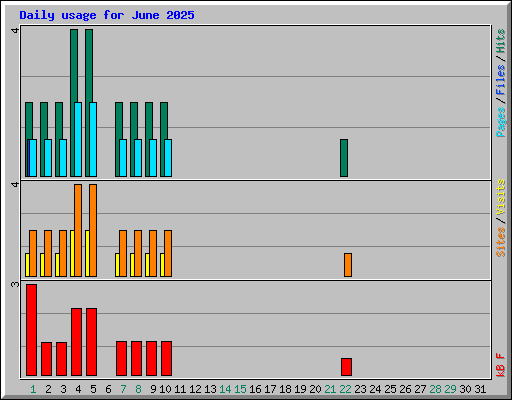The image size is (512, 400).
Task: Select day label 10 on the x-axis
Action: tap(165, 389)
